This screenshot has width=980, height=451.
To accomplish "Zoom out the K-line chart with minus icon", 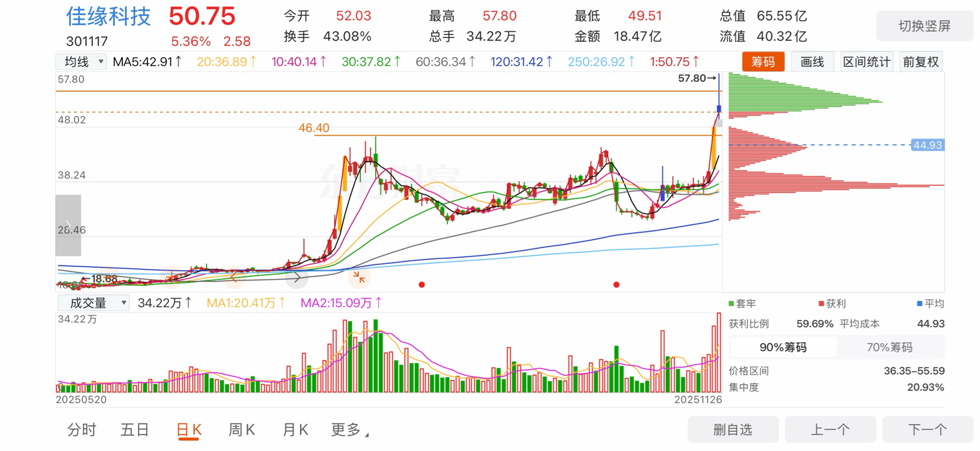I will pos(109,277).
